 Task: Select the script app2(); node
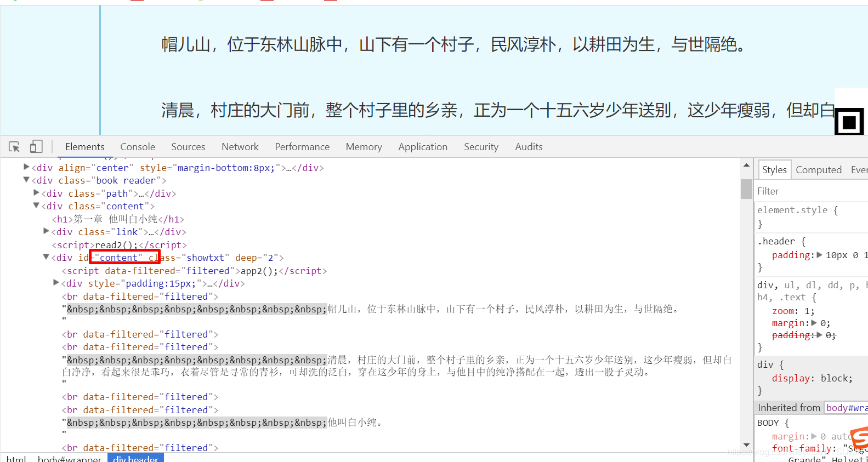coord(194,271)
